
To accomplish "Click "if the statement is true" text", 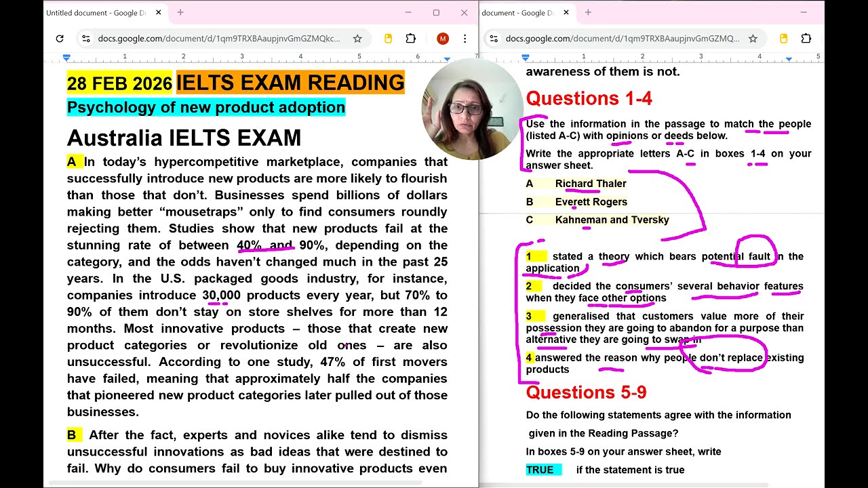I will click(630, 470).
